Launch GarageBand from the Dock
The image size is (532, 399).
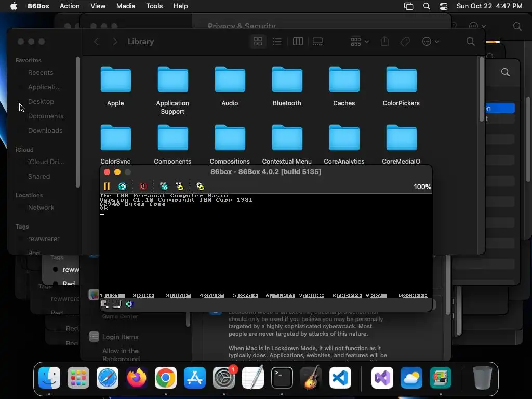point(311,378)
